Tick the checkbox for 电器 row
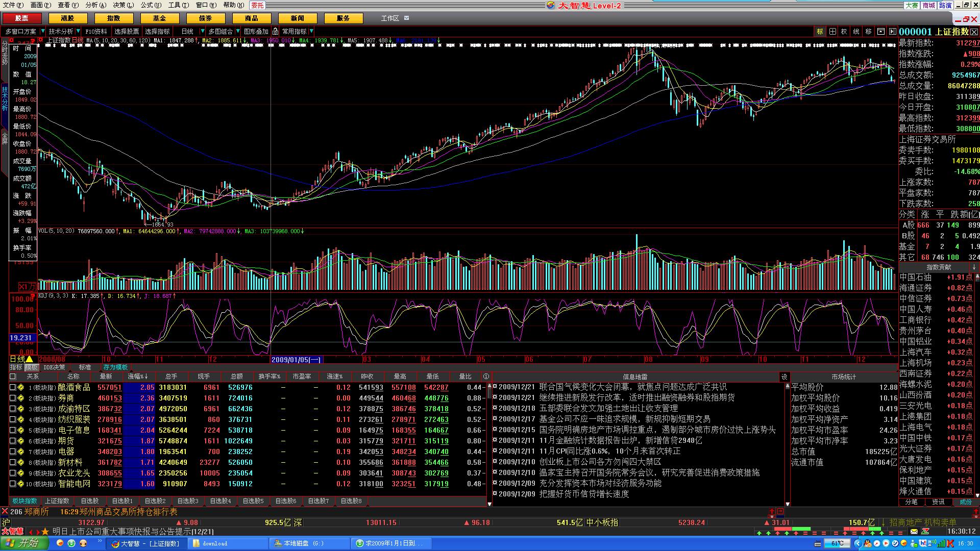 tap(13, 452)
